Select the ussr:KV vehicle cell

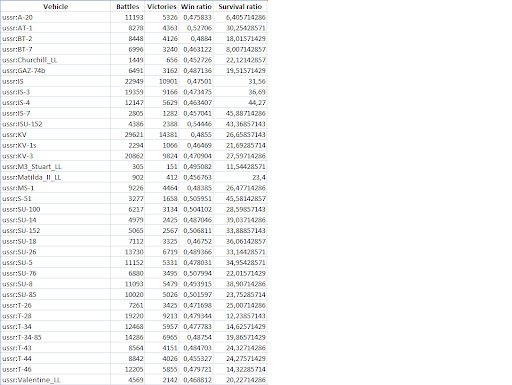55,135
